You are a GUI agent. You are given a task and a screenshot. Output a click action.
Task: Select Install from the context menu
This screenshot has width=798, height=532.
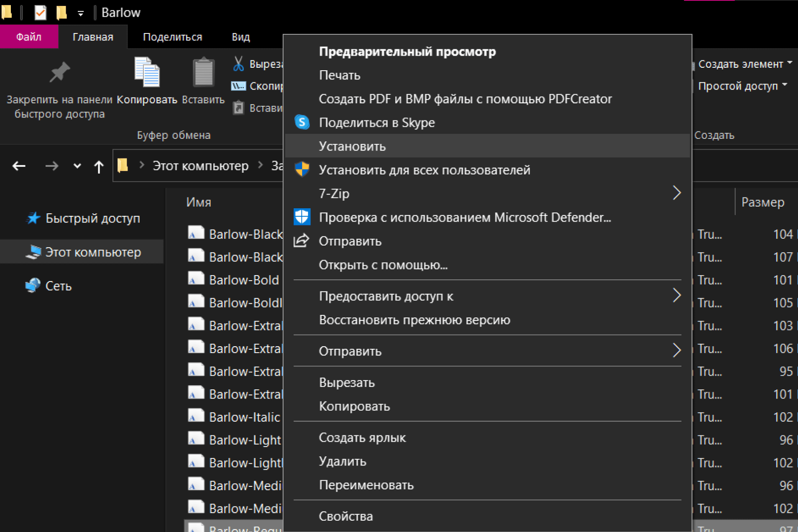[x=352, y=146]
